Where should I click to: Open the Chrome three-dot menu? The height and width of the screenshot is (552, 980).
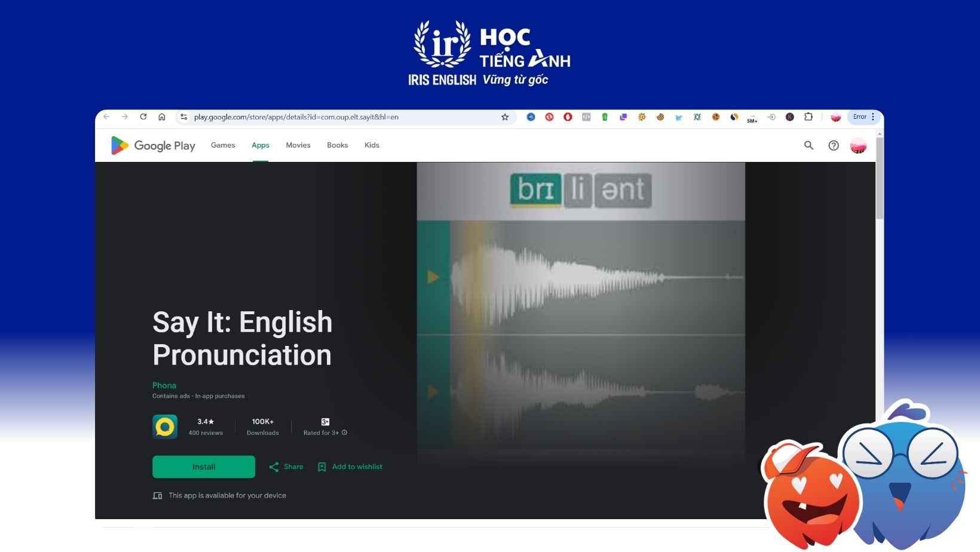click(x=873, y=117)
